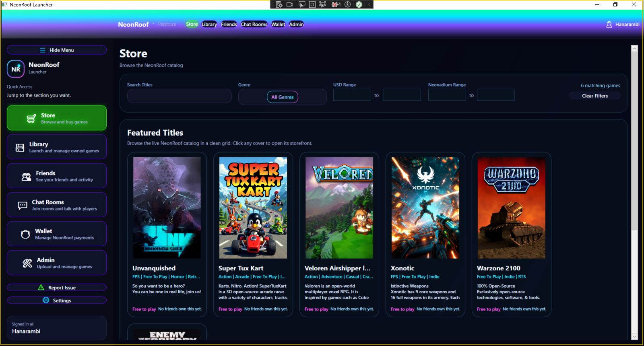Click the Friends people icon in sidebar
The height and width of the screenshot is (346, 644).
(x=26, y=177)
